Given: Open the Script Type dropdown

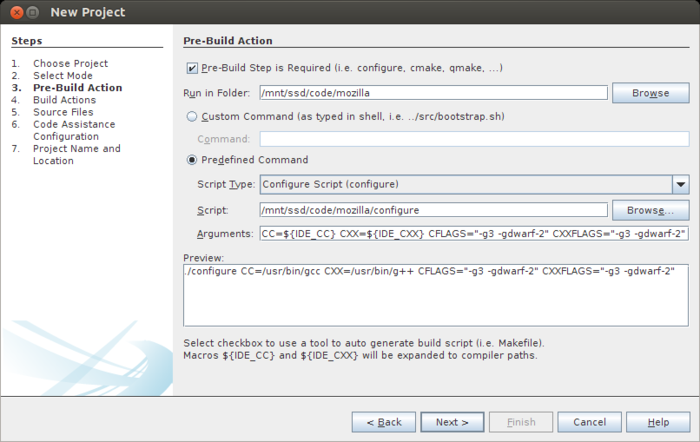Looking at the screenshot, I should pos(680,184).
